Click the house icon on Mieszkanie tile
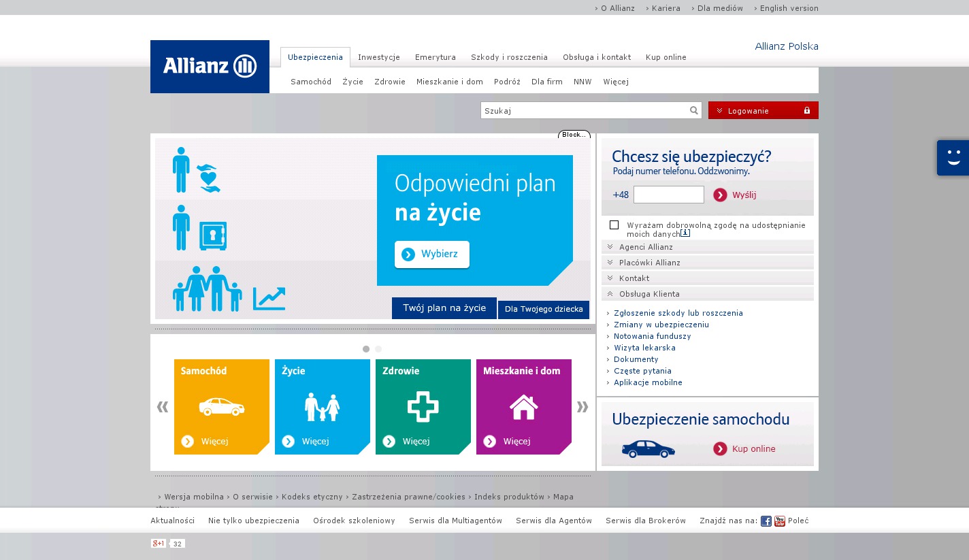The width and height of the screenshot is (969, 560). pos(523,407)
